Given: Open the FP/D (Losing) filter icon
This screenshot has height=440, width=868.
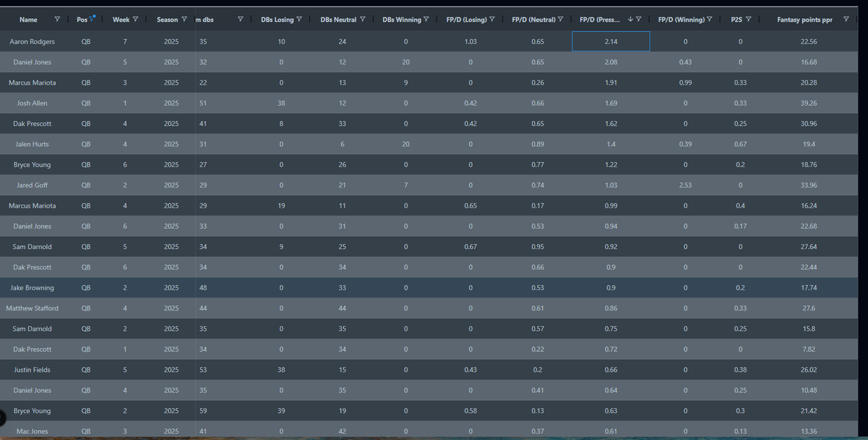Looking at the screenshot, I should pos(492,20).
